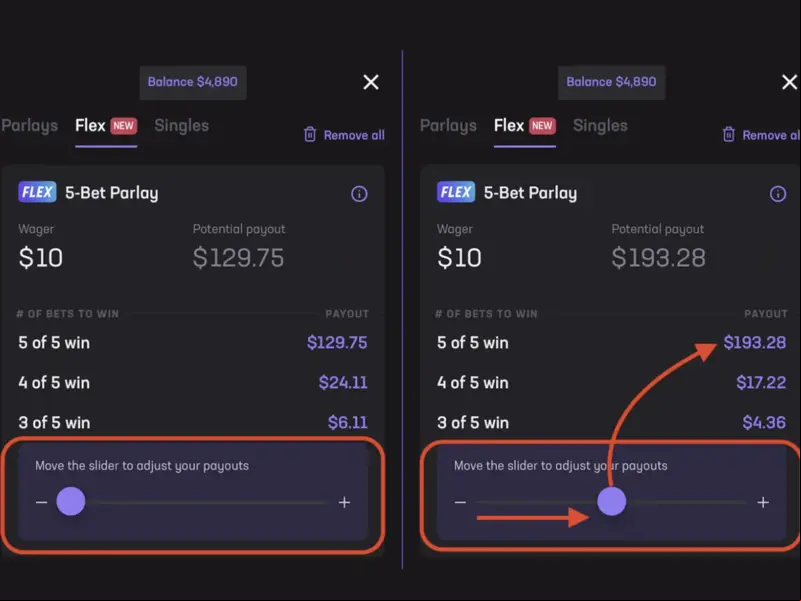The height and width of the screenshot is (601, 801).
Task: Select Singles tab in left panel
Action: coord(181,126)
